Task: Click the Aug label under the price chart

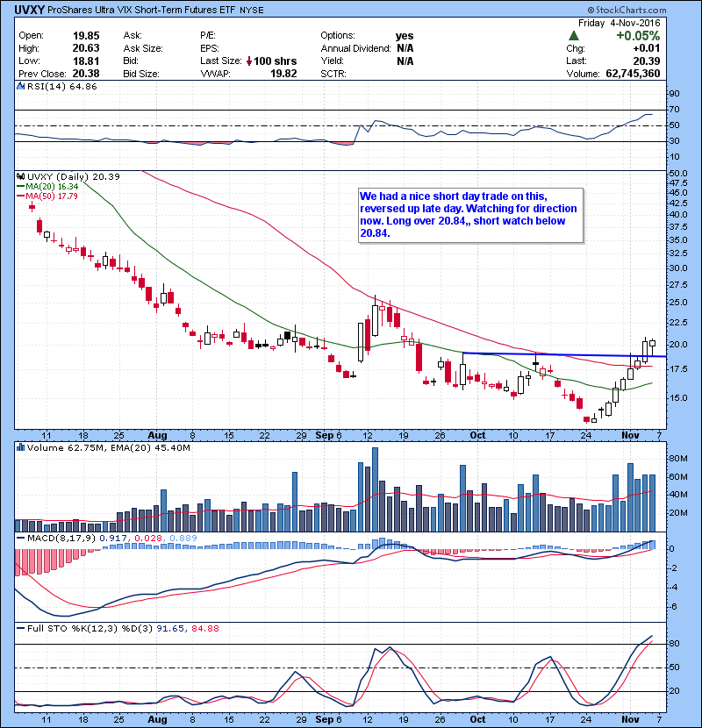Action: tap(157, 436)
